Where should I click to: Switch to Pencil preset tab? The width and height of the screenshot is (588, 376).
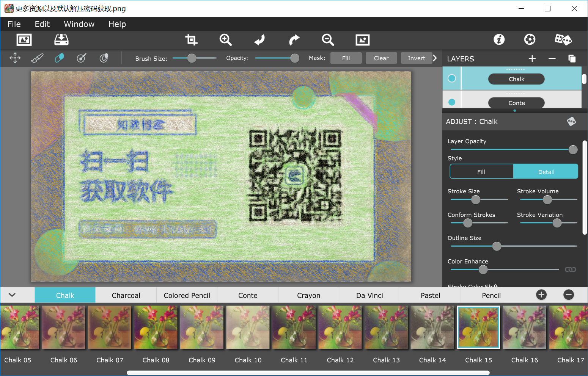[491, 295]
